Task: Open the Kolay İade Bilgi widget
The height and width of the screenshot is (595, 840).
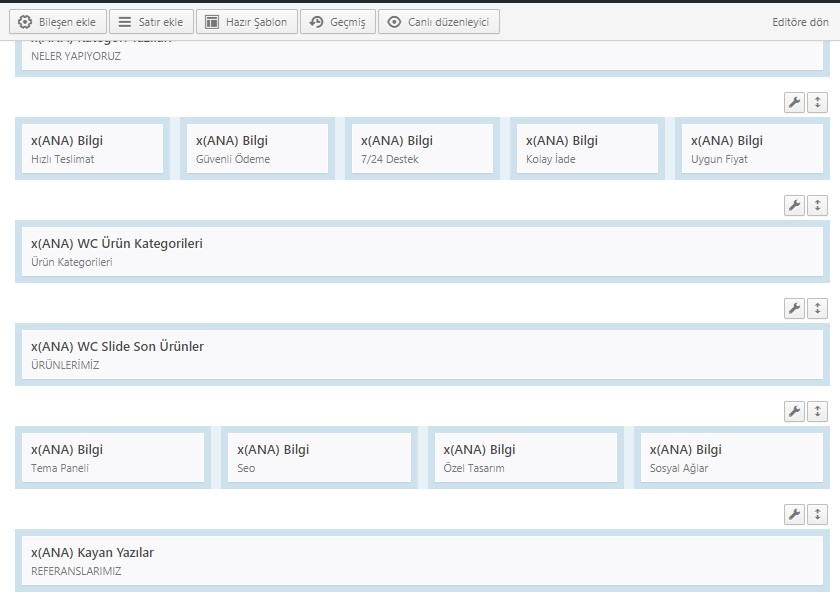Action: click(587, 149)
